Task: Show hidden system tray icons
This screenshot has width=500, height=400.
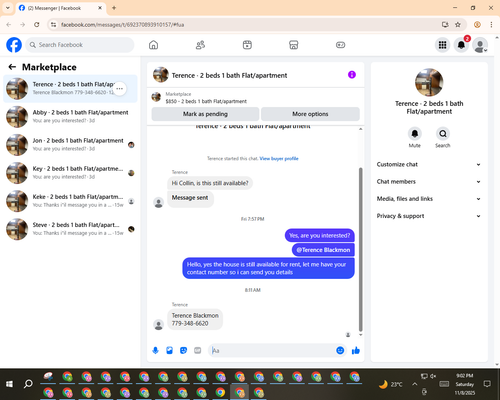Action: coord(414,384)
